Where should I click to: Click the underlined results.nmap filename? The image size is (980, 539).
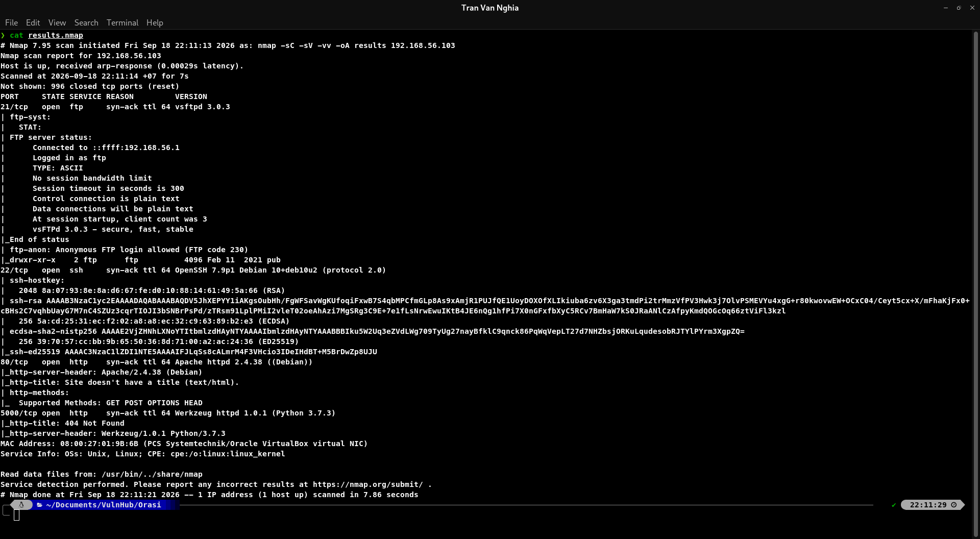56,35
